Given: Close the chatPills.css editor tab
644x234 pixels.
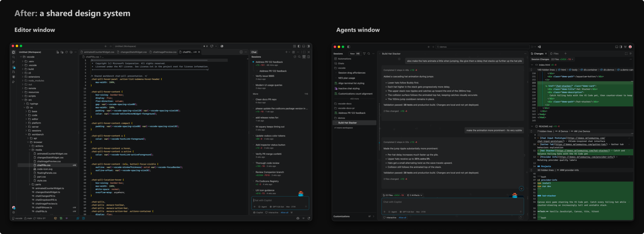Looking at the screenshot, I should [x=199, y=52].
